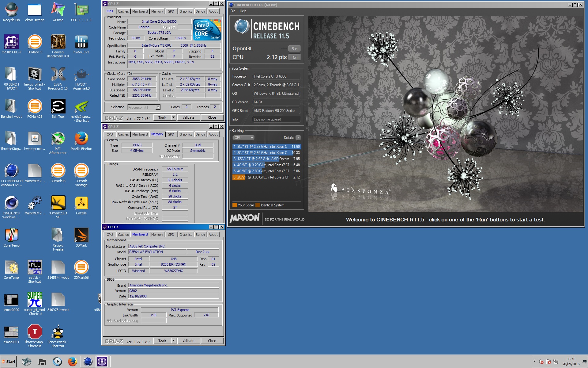Open the media player taskbar icon
588x368 pixels.
click(57, 362)
